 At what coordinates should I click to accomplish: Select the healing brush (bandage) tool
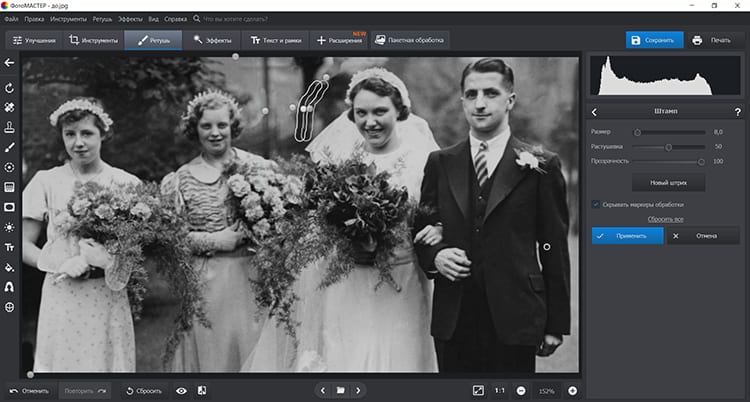click(x=9, y=106)
